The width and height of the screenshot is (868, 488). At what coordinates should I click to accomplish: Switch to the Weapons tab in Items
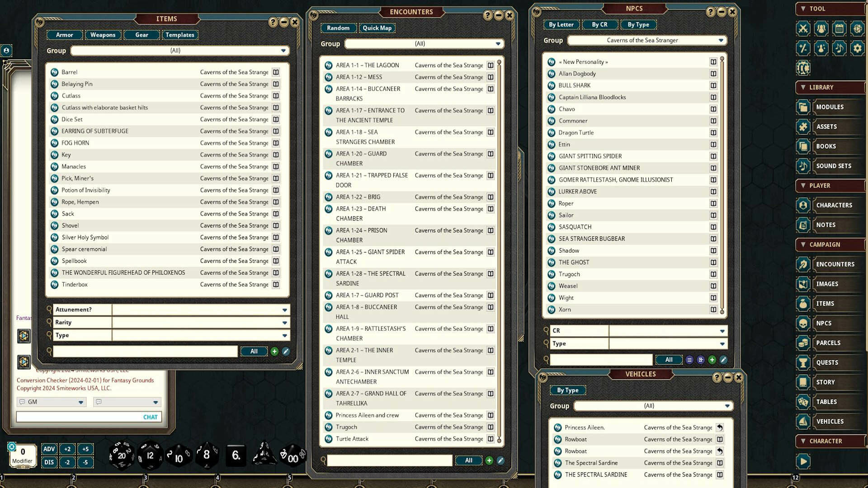103,35
